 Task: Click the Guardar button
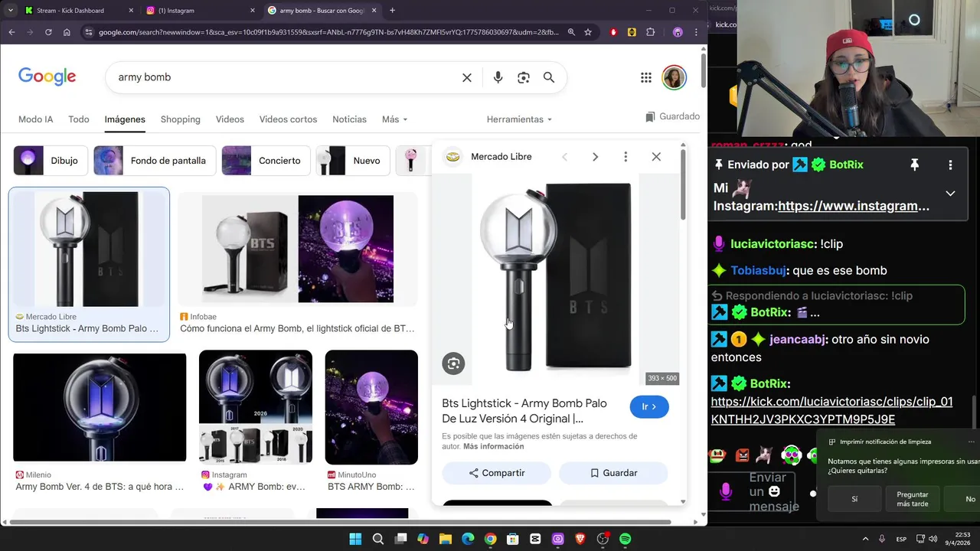tap(613, 473)
